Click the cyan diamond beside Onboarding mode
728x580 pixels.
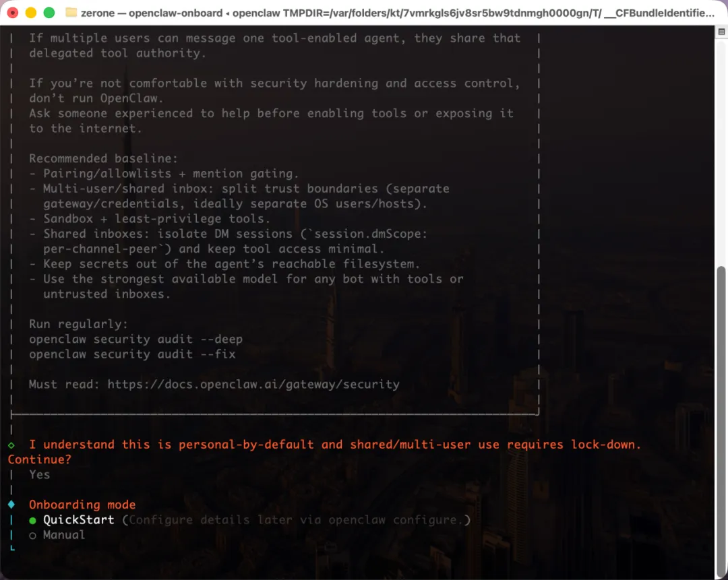(11, 505)
